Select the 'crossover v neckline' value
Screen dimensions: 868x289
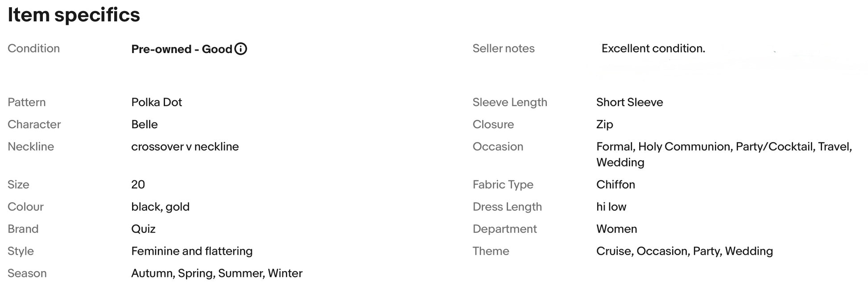[185, 147]
